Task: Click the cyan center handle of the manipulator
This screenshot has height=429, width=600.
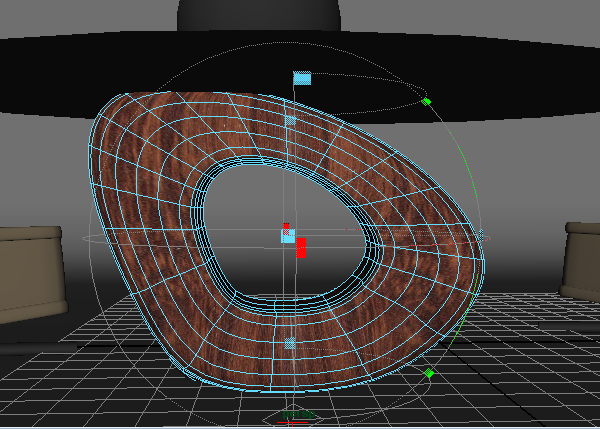Action: point(288,236)
